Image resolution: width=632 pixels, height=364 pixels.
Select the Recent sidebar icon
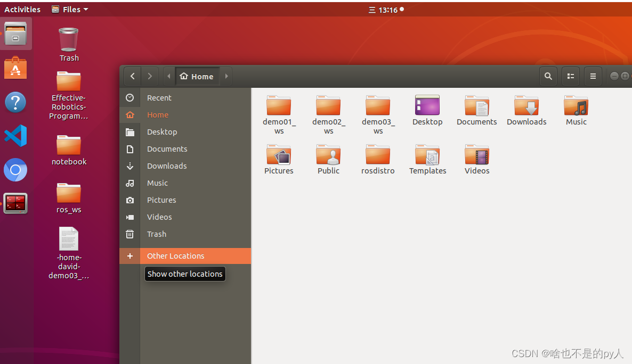tap(130, 97)
